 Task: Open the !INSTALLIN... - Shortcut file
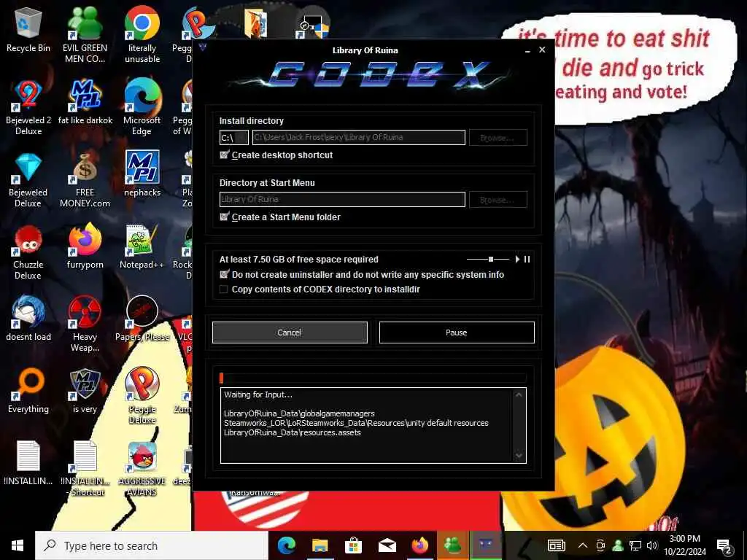point(85,469)
